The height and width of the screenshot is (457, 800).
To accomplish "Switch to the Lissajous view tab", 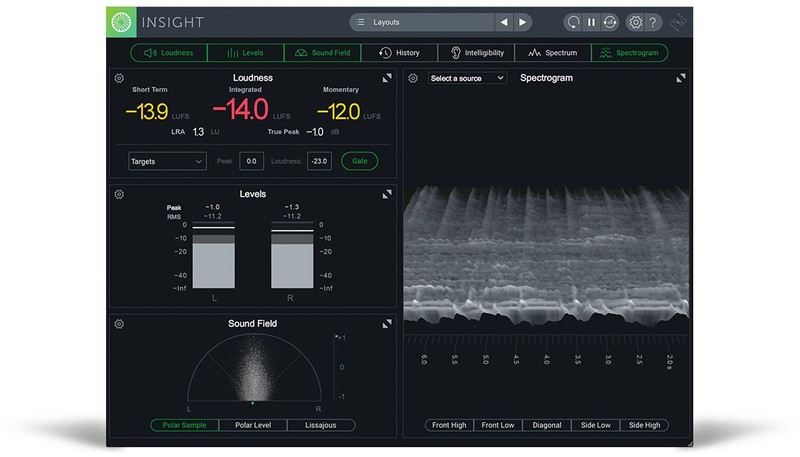I will pyautogui.click(x=320, y=425).
